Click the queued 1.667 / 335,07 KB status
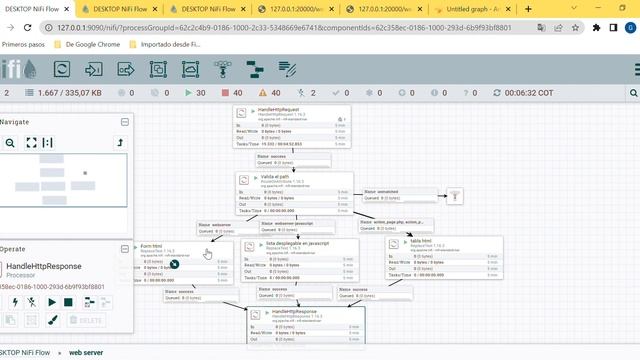 click(63, 93)
